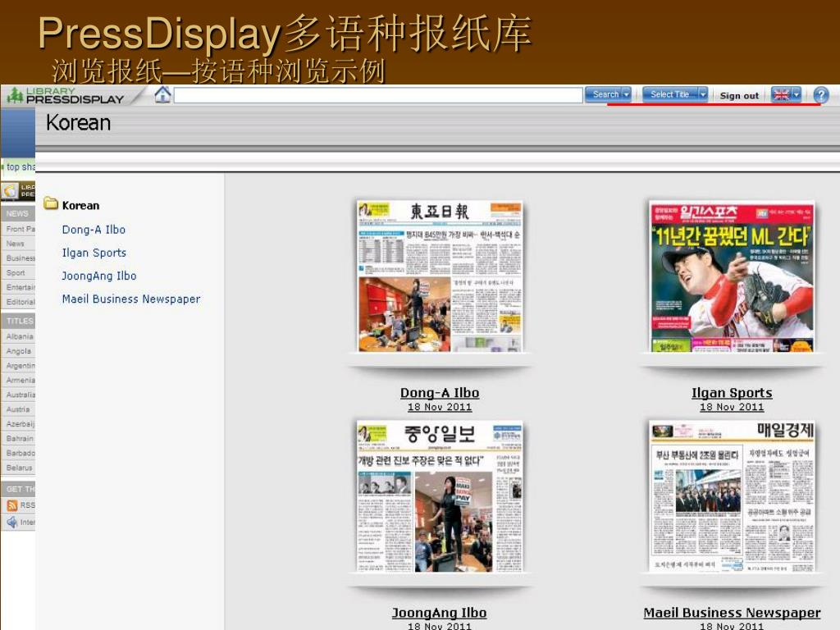Open Maeil Business Newspaper in the list
The width and height of the screenshot is (840, 630).
[131, 299]
